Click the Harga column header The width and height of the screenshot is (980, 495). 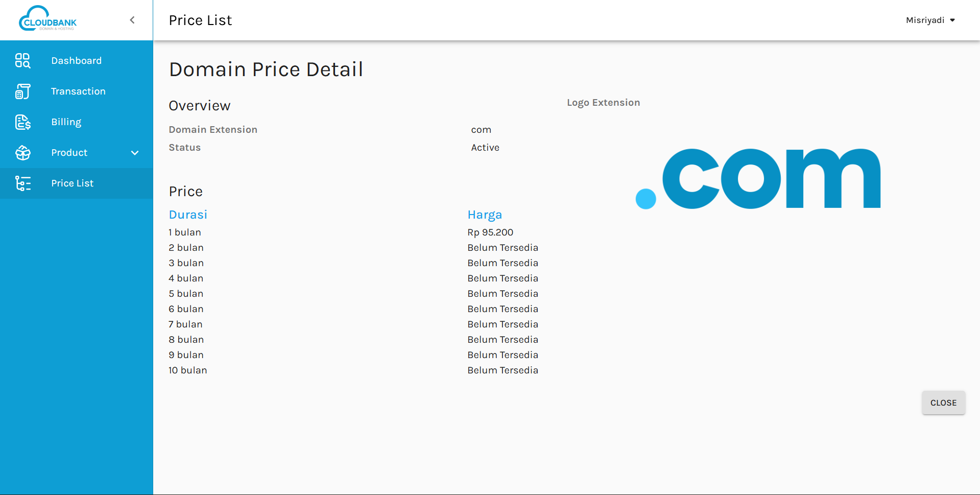[485, 215]
